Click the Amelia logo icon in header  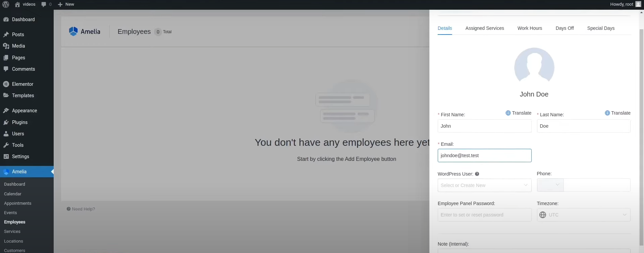[73, 31]
